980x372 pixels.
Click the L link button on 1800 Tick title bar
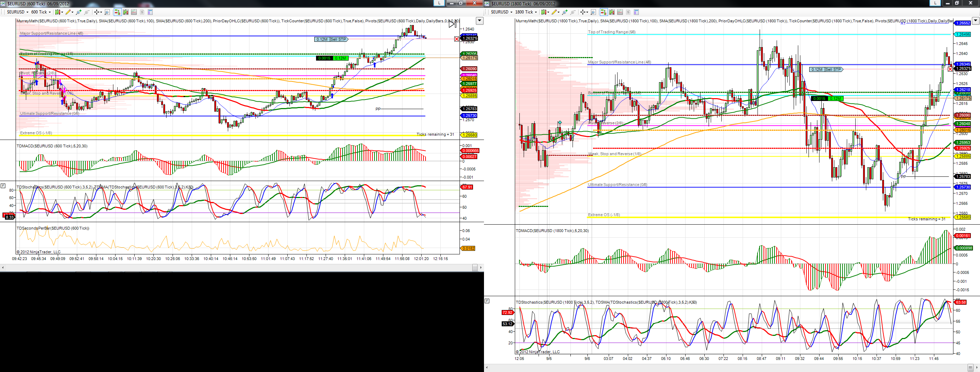[935, 3]
